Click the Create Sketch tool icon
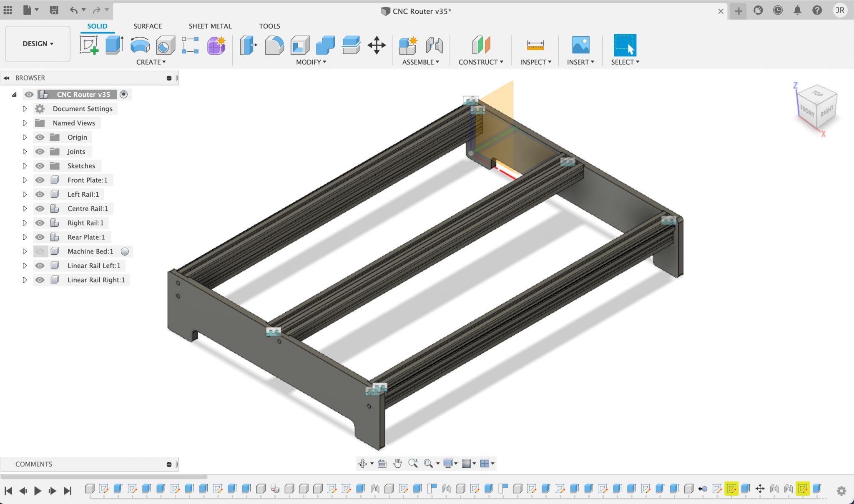This screenshot has width=854, height=504. tap(89, 45)
